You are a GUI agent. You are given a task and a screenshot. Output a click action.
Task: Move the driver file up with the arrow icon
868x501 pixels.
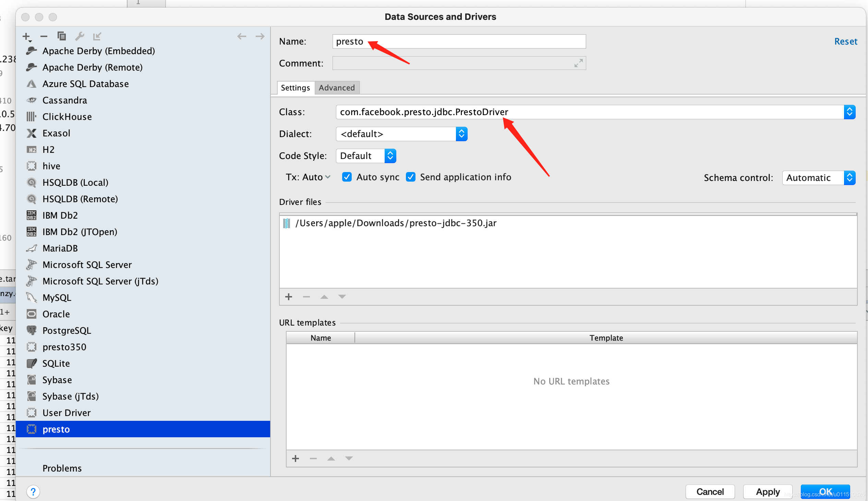[324, 297]
